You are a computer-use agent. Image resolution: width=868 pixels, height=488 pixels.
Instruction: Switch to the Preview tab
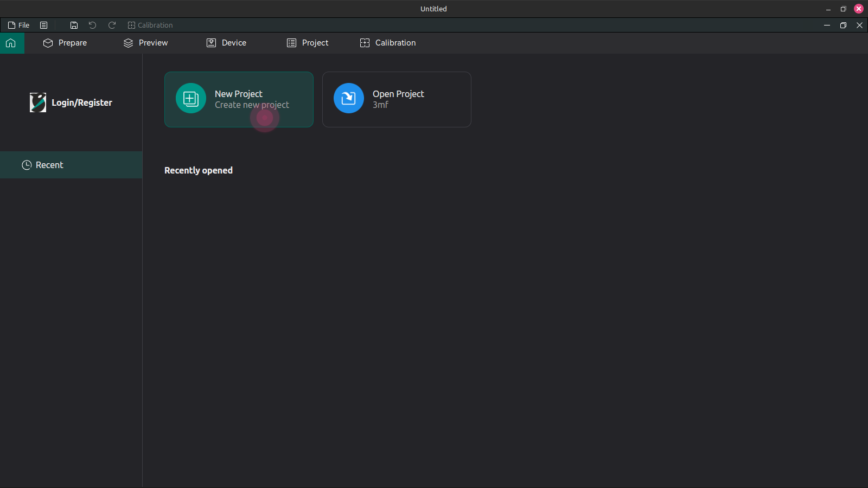point(153,43)
